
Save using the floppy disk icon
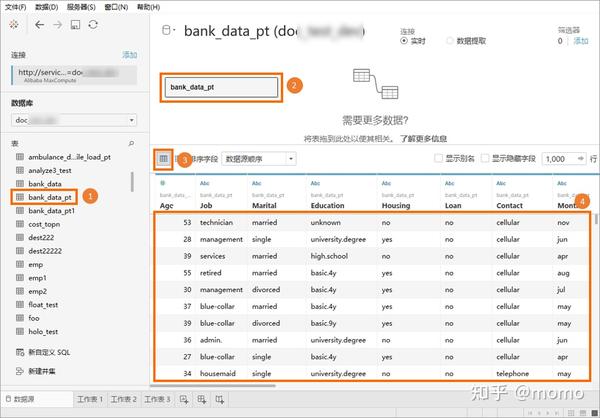coord(75,25)
